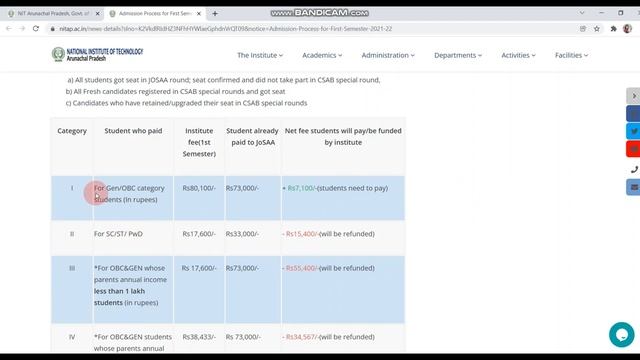Open the Facebook sidebar link

click(x=633, y=114)
